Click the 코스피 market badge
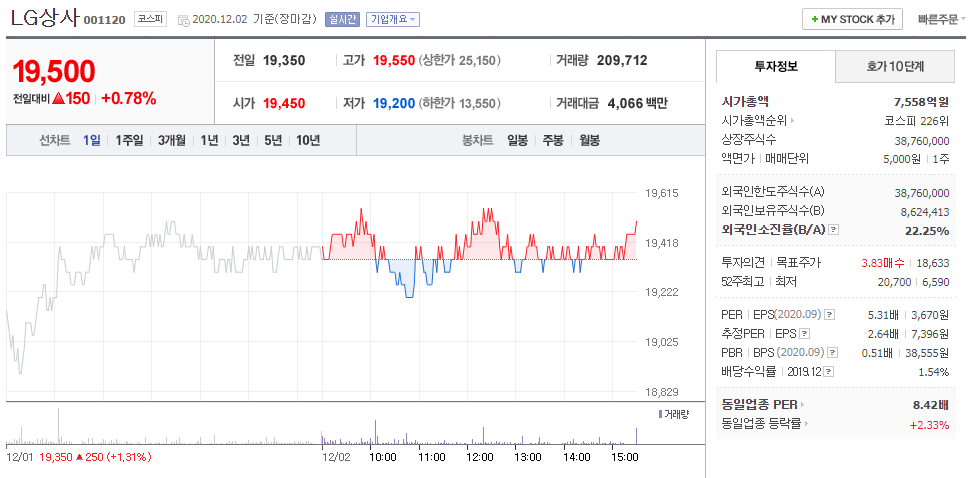This screenshot has width=973, height=478. tap(150, 19)
